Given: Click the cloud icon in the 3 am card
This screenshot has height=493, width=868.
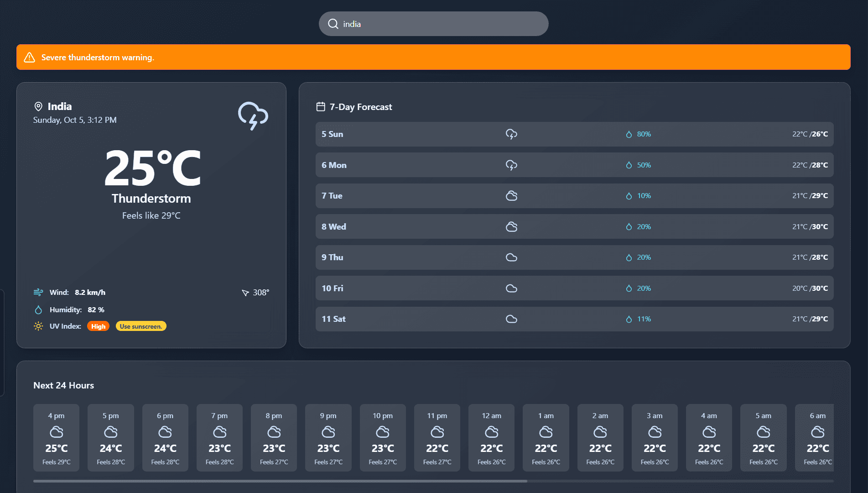Looking at the screenshot, I should point(655,432).
